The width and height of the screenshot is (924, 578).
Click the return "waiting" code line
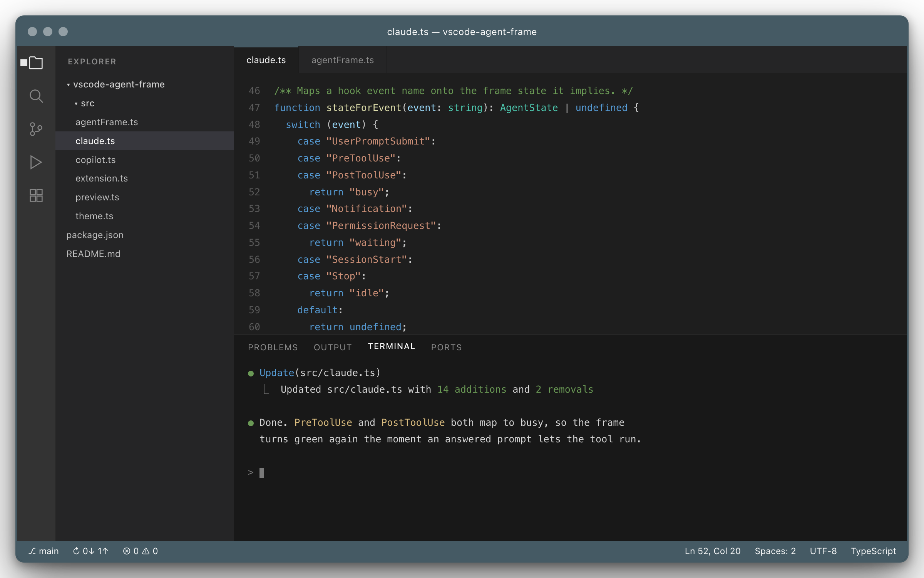(x=358, y=243)
